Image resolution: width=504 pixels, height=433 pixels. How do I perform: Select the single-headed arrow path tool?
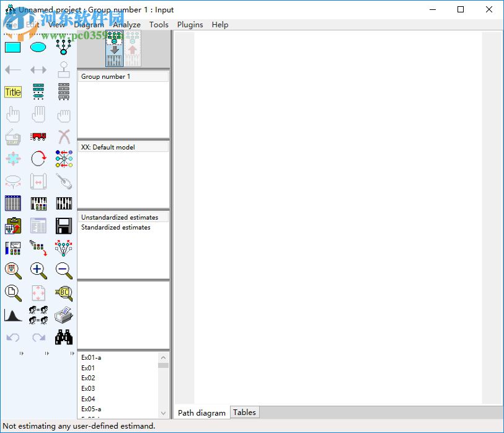coord(13,69)
